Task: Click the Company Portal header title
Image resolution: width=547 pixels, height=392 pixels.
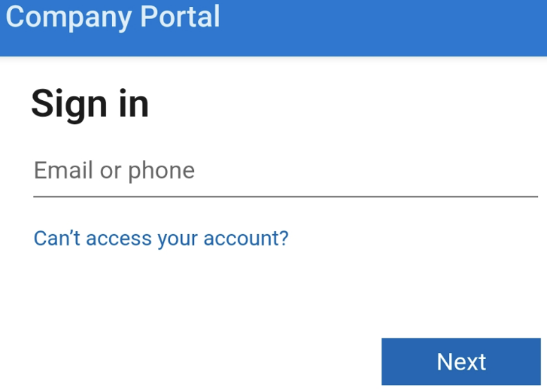Action: (x=113, y=17)
